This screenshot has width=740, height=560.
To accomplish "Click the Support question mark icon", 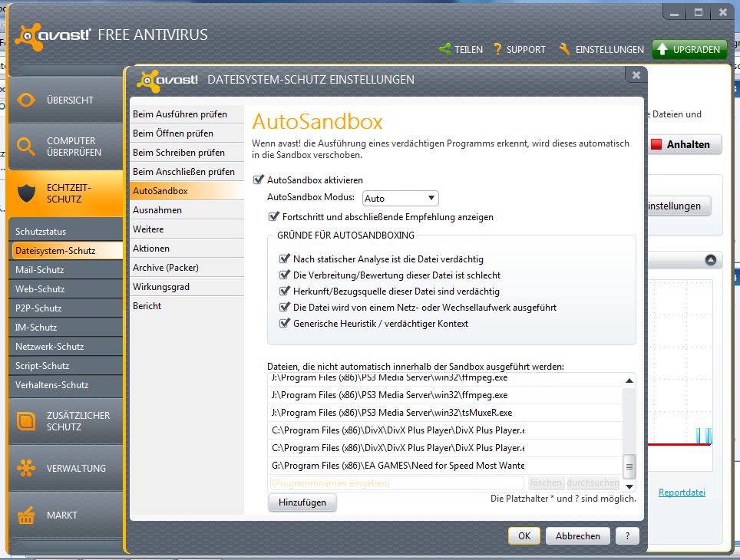I will (497, 49).
